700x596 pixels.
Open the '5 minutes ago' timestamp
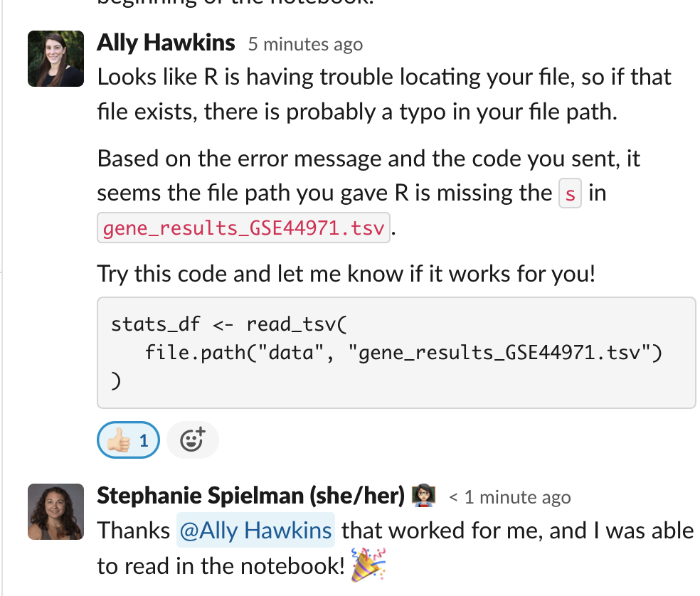click(304, 44)
